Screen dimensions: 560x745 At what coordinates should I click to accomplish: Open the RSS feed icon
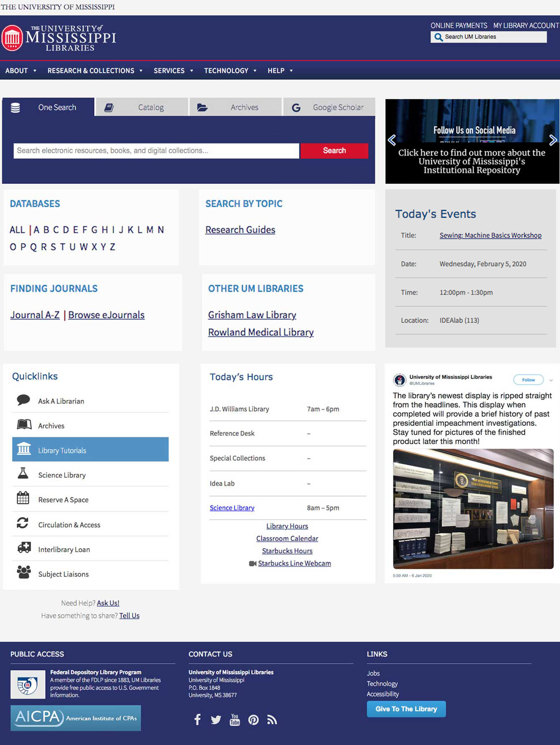(272, 720)
